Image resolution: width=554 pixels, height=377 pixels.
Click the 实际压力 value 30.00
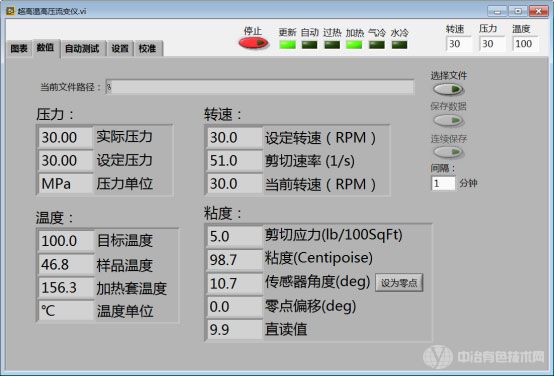click(x=65, y=137)
